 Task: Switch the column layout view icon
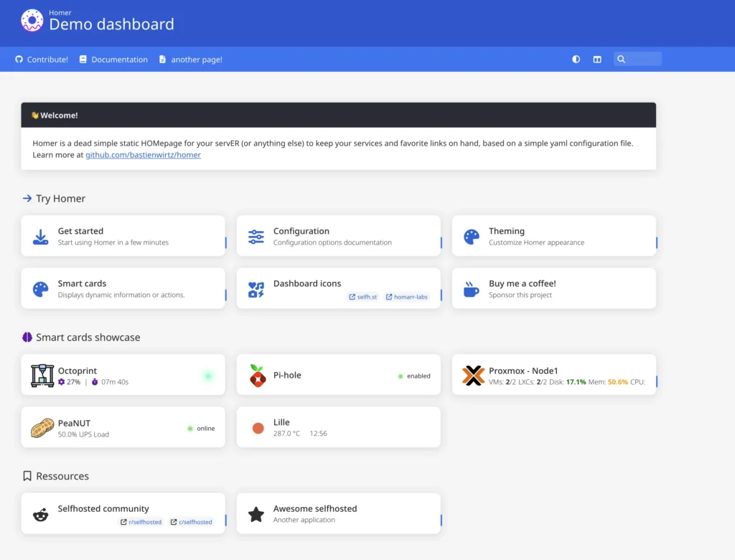pyautogui.click(x=597, y=60)
